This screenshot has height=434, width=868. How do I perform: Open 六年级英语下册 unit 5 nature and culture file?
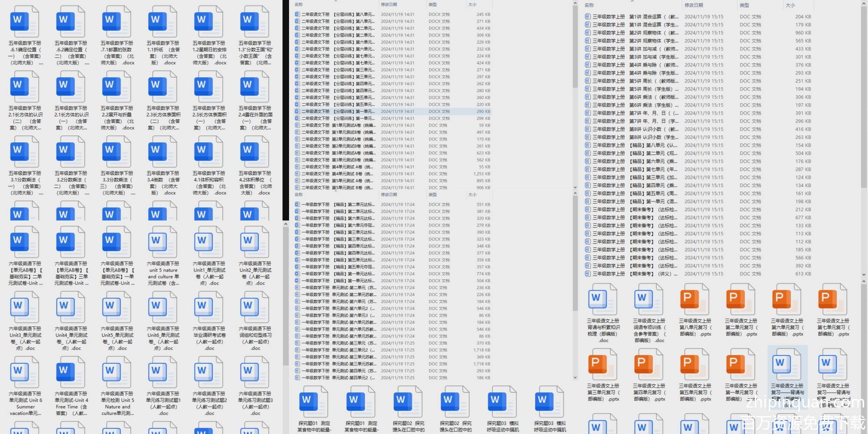pos(163,242)
